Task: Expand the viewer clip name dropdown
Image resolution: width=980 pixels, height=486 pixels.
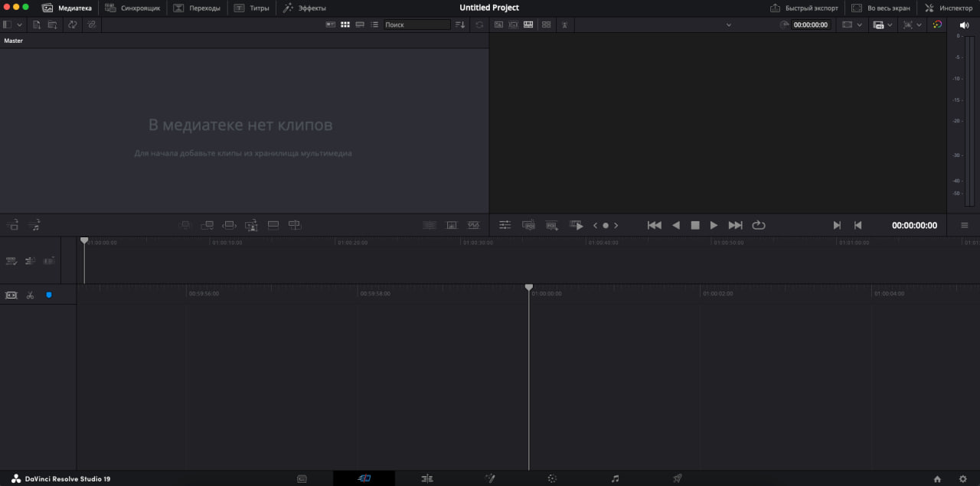Action: click(x=728, y=24)
